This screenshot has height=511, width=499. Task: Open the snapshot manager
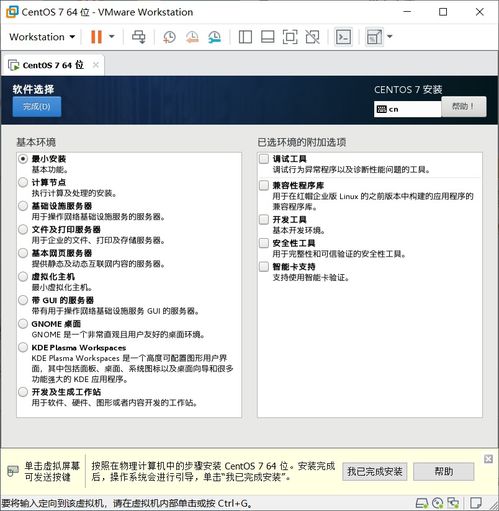click(x=215, y=37)
